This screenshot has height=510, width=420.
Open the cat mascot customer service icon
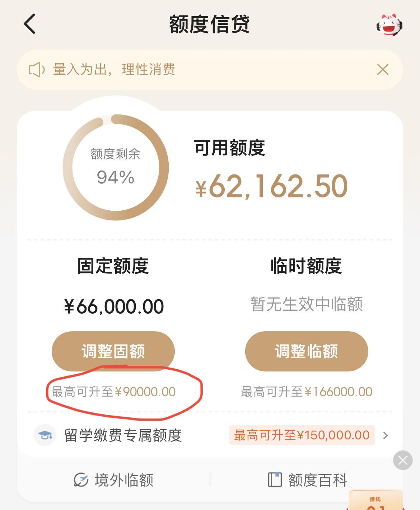coord(389,24)
